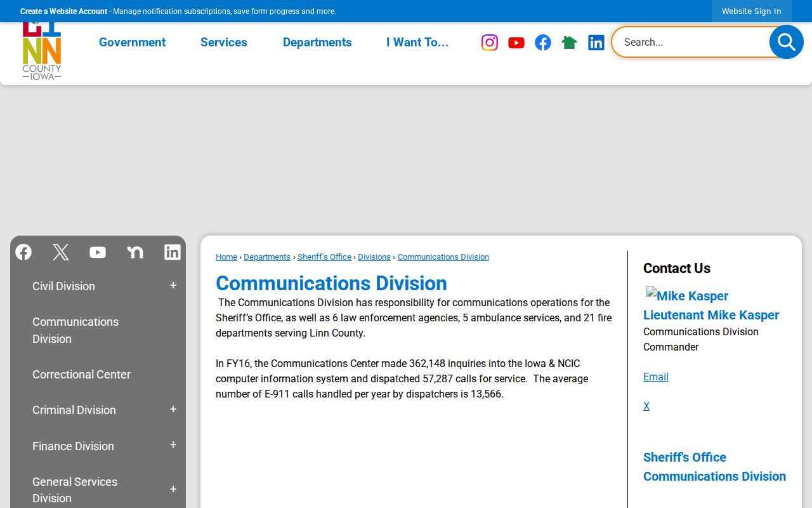Open sidebar Nextdoor icon
The image size is (812, 508).
[135, 252]
